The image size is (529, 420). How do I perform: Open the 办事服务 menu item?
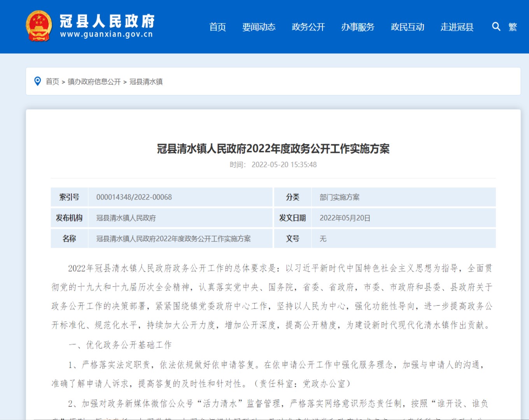click(x=358, y=27)
